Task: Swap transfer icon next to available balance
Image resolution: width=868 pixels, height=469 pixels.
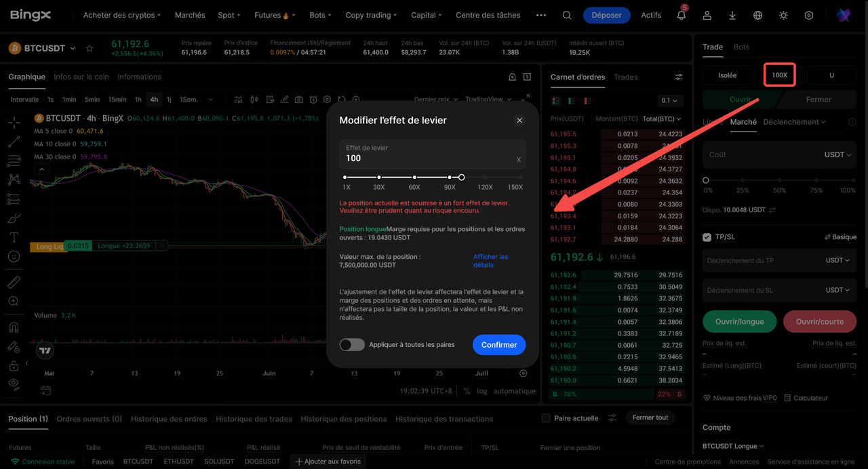Action: (772, 210)
